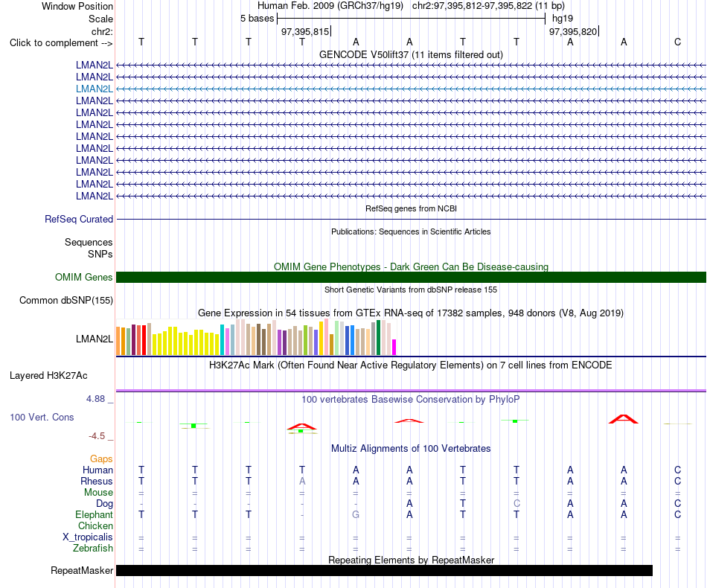Click the 'Zebrafish' species label
707x588 pixels.
tap(93, 549)
